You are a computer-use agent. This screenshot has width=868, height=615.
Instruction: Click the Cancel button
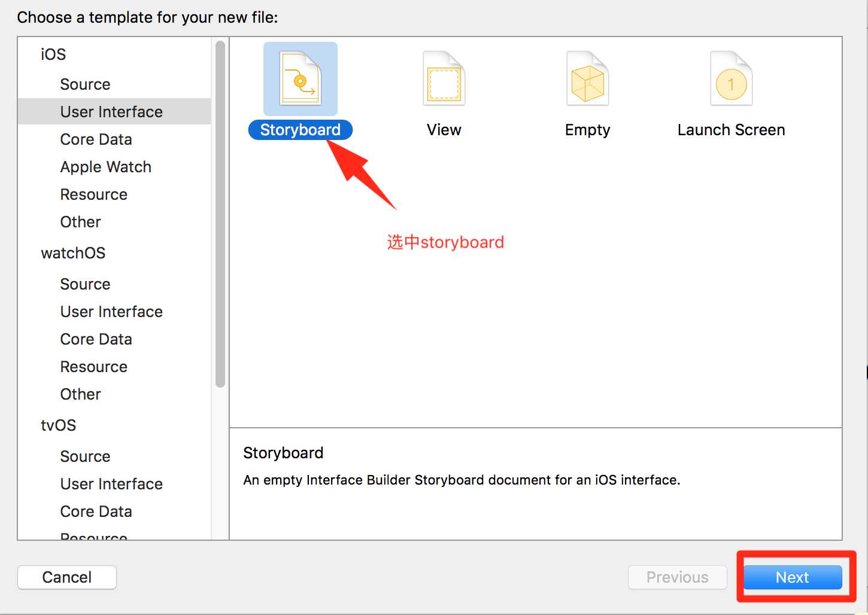[x=67, y=577]
